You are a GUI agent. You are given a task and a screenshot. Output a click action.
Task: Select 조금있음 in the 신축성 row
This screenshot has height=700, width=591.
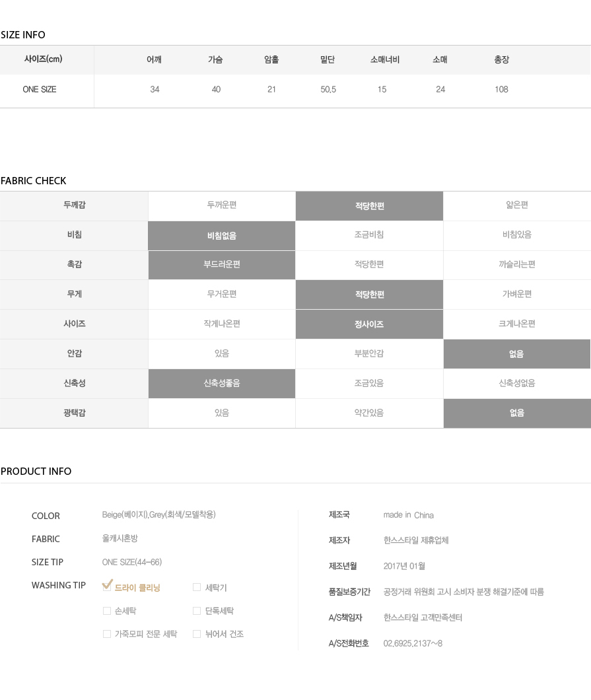pyautogui.click(x=370, y=384)
